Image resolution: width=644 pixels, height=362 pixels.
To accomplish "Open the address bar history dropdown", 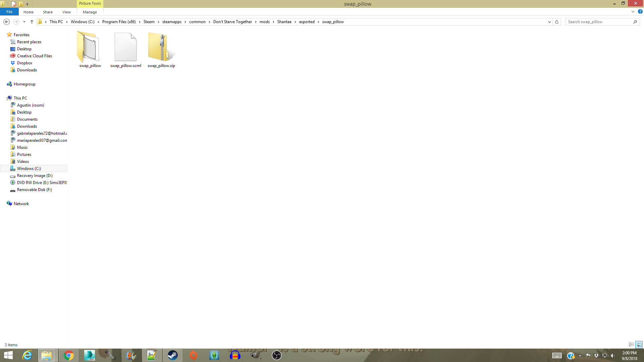I will coord(549,22).
